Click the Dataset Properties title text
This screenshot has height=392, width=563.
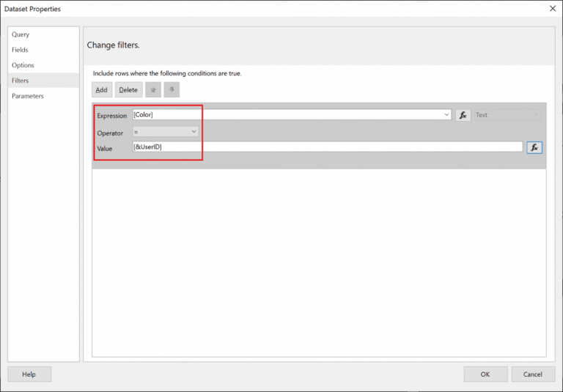click(32, 9)
